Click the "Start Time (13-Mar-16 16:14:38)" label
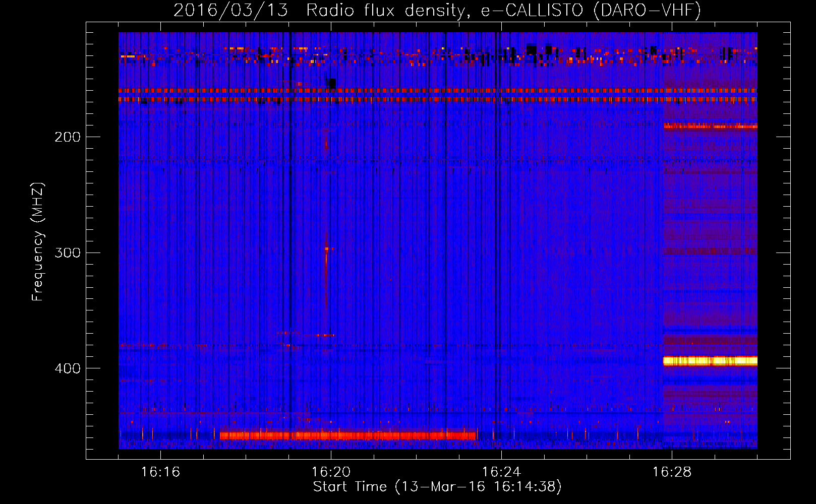Image resolution: width=816 pixels, height=504 pixels. [437, 487]
